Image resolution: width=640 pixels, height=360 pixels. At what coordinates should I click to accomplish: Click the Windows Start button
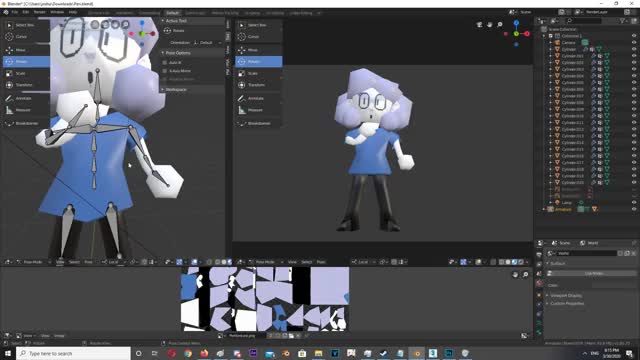point(8,353)
